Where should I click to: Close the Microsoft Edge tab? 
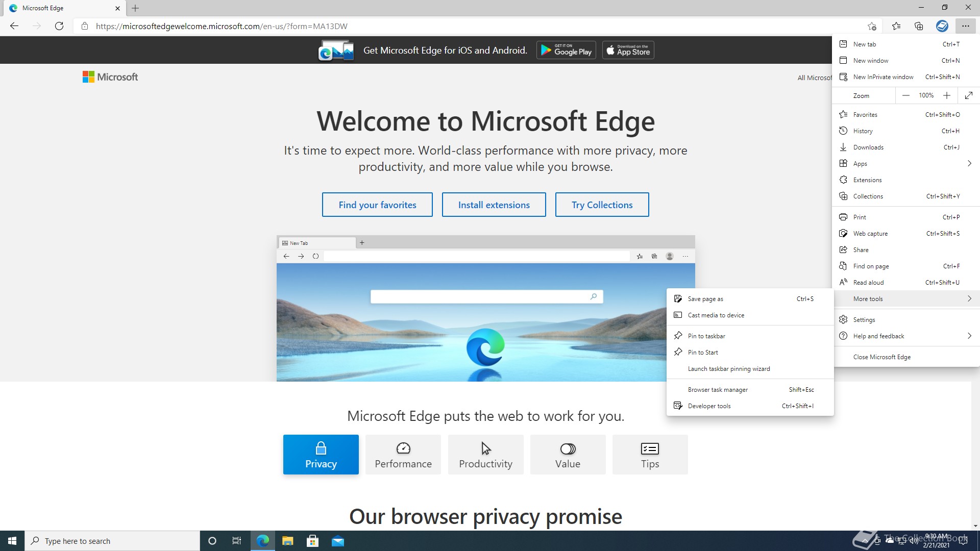(x=117, y=8)
